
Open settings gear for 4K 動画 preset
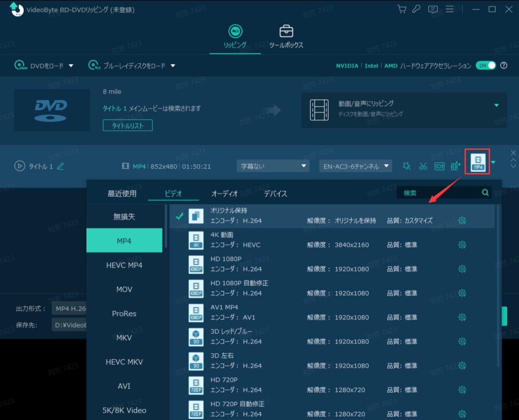[x=462, y=245]
